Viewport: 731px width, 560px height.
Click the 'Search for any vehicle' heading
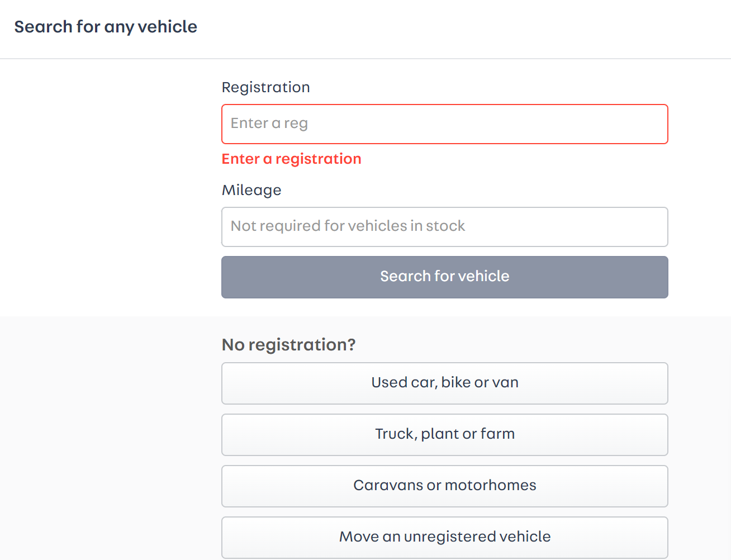click(x=106, y=27)
